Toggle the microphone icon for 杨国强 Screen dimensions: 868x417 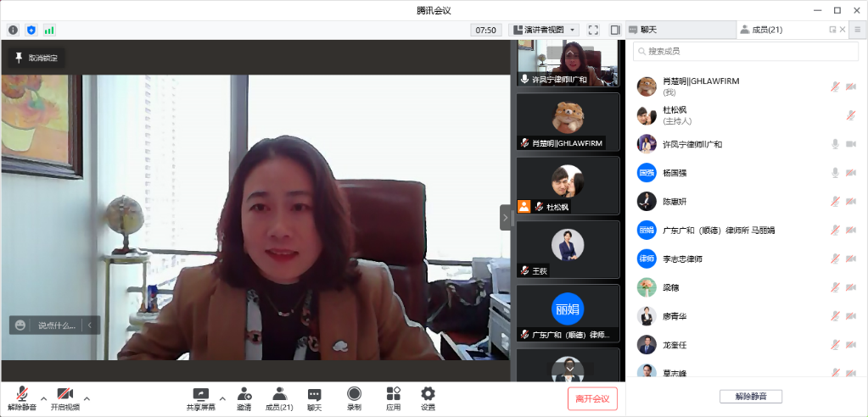836,173
